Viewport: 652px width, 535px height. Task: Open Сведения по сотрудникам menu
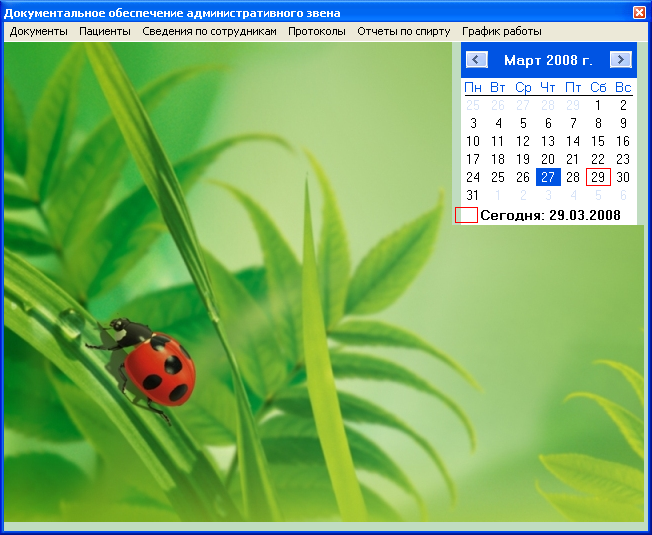[x=209, y=32]
